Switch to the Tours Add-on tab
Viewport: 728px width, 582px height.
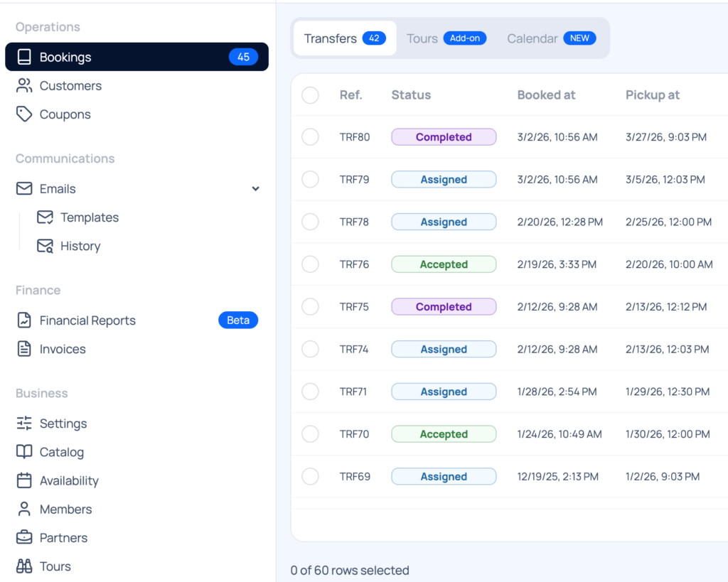[x=446, y=38]
